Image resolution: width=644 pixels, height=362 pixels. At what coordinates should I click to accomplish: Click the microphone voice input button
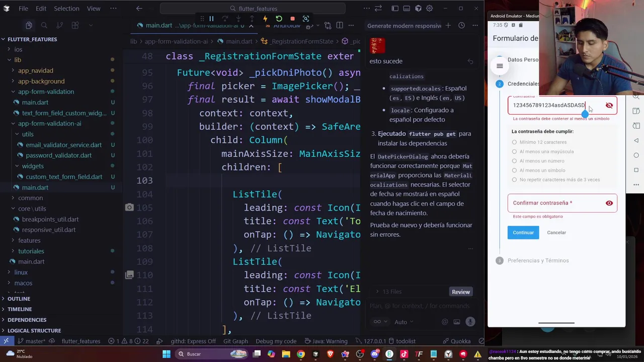[x=470, y=322]
